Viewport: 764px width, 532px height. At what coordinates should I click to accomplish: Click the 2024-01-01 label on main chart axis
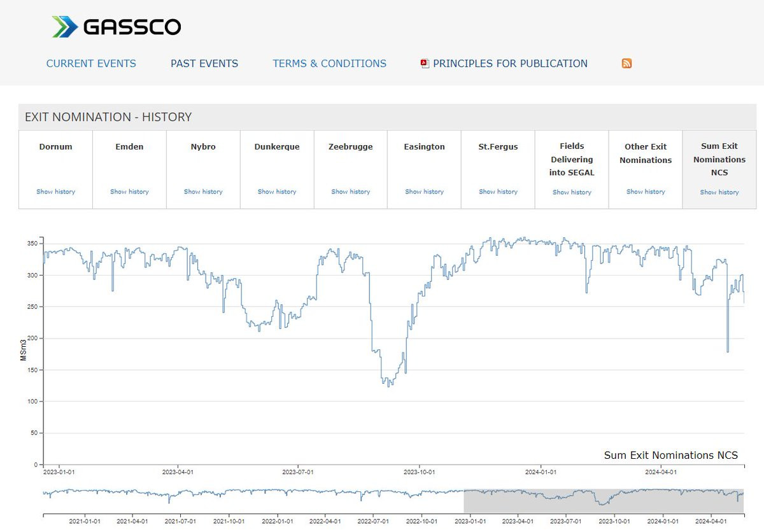click(x=541, y=472)
